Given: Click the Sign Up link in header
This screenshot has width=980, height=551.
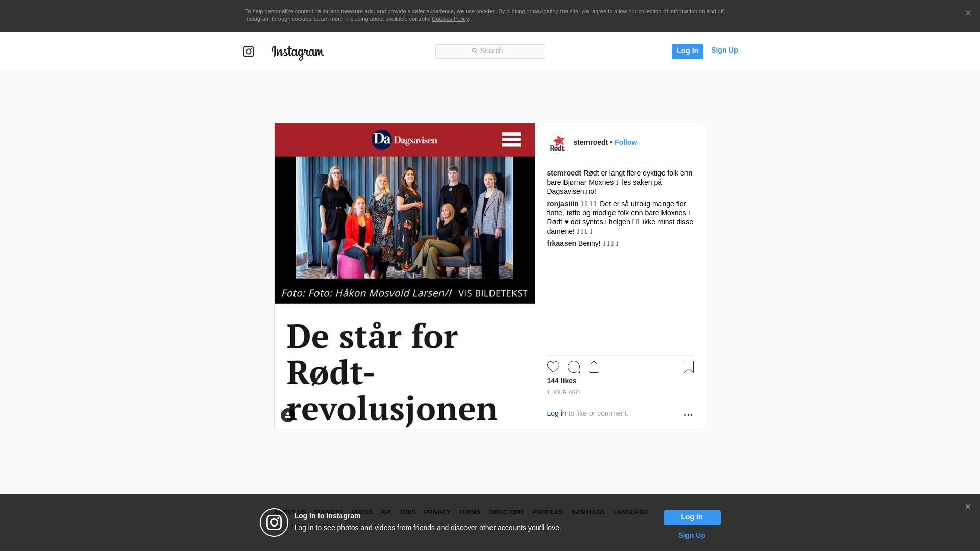Looking at the screenshot, I should 724,50.
